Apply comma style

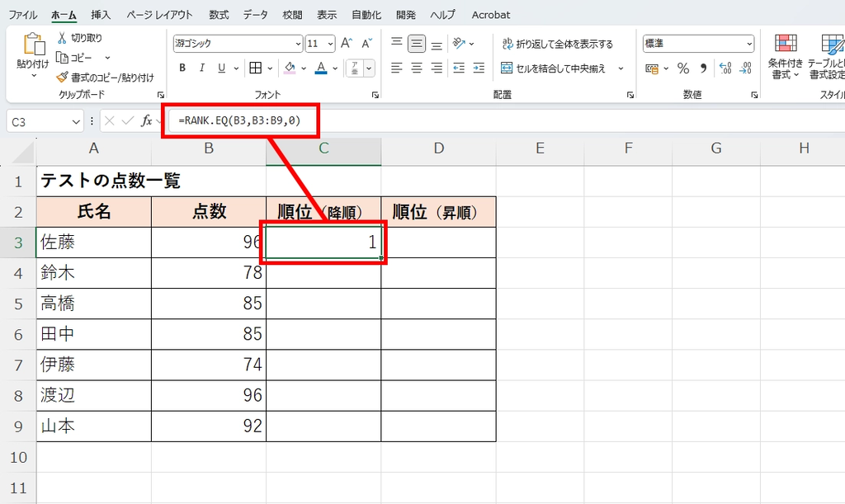[x=703, y=68]
